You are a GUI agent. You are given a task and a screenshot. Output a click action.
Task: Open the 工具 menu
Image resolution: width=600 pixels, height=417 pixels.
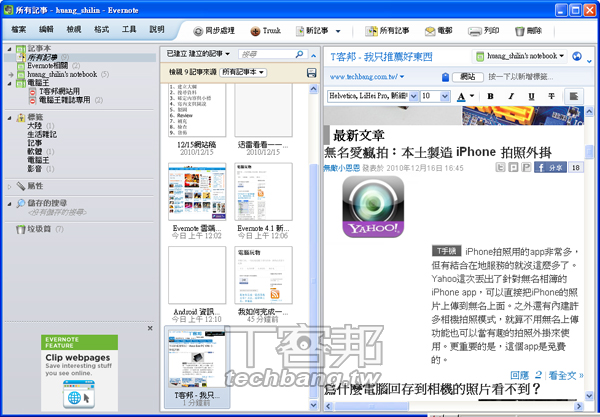pos(129,29)
